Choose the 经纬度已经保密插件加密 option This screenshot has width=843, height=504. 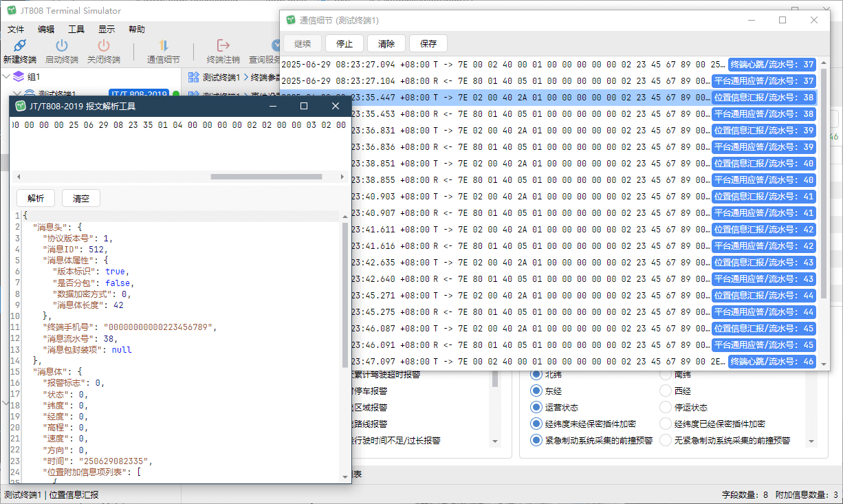(666, 424)
